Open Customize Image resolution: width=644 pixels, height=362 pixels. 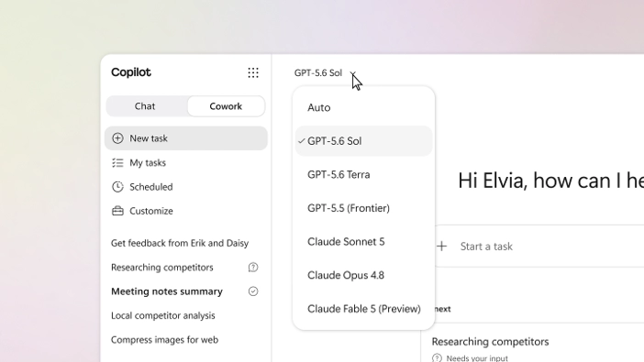186,211
